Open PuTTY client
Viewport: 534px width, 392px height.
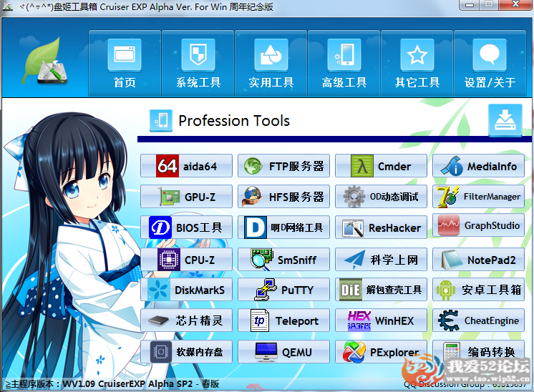[283, 290]
